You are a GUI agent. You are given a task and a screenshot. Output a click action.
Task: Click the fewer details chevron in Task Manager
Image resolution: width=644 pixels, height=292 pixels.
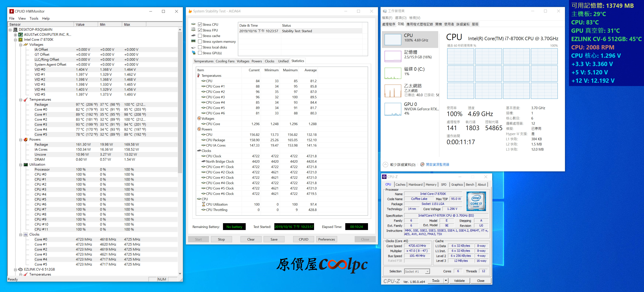[x=385, y=165]
